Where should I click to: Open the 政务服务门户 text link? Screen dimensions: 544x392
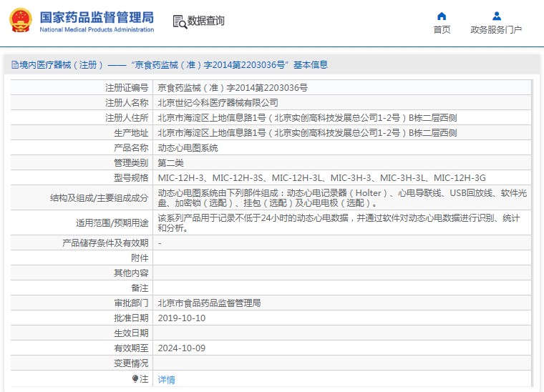pos(496,30)
